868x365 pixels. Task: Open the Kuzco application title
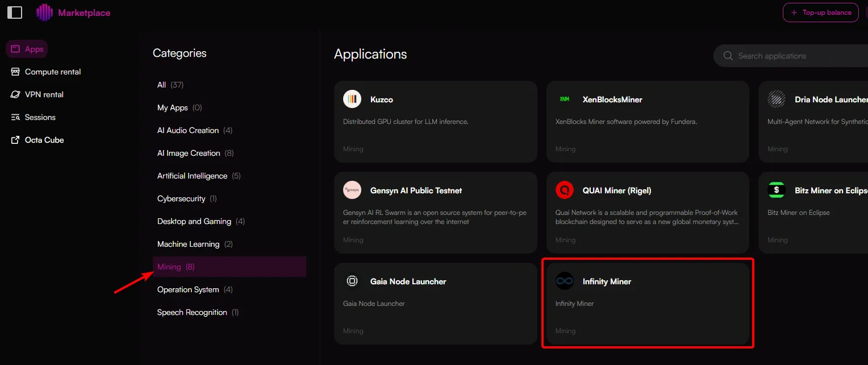point(382,99)
